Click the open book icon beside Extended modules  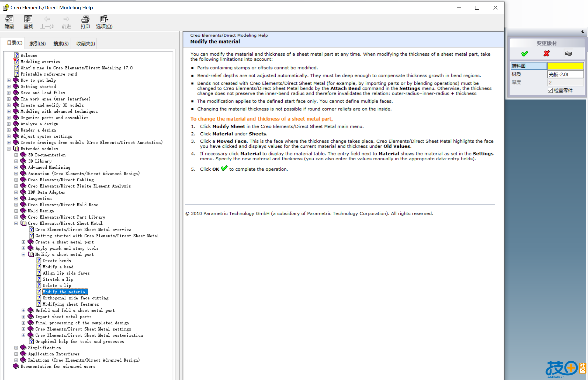pos(16,148)
